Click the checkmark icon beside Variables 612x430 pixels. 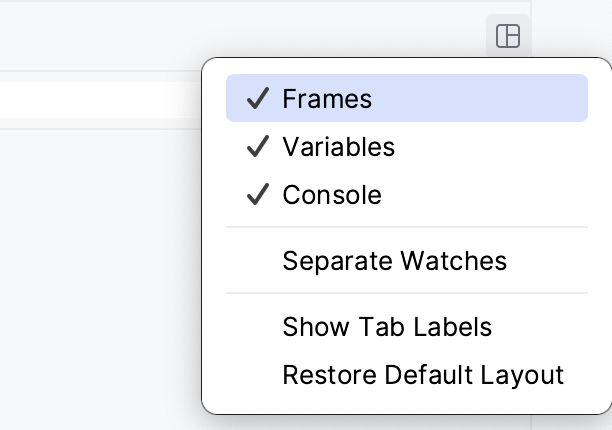[x=258, y=147]
